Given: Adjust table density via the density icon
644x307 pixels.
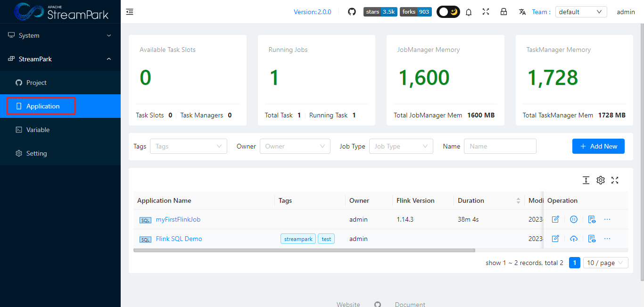Looking at the screenshot, I should click(x=586, y=180).
